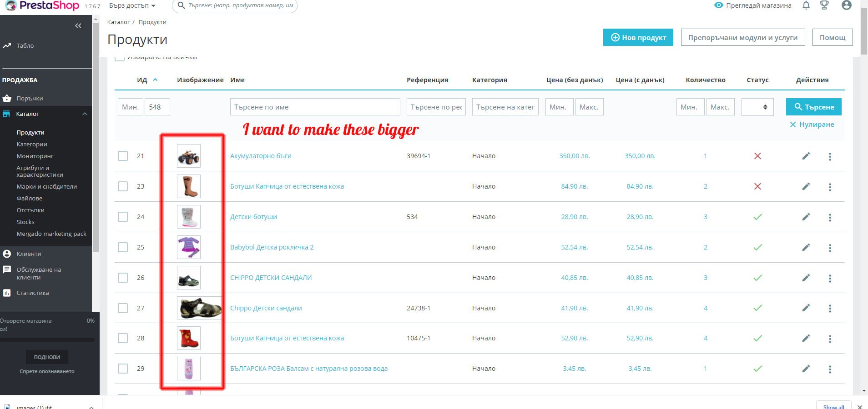
Task: Click the Нов продукт button
Action: 638,37
